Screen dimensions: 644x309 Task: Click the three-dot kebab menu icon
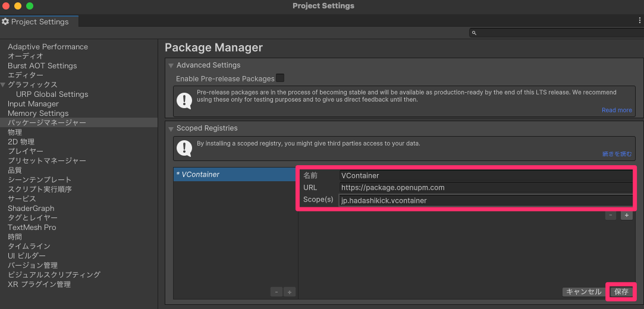(639, 20)
